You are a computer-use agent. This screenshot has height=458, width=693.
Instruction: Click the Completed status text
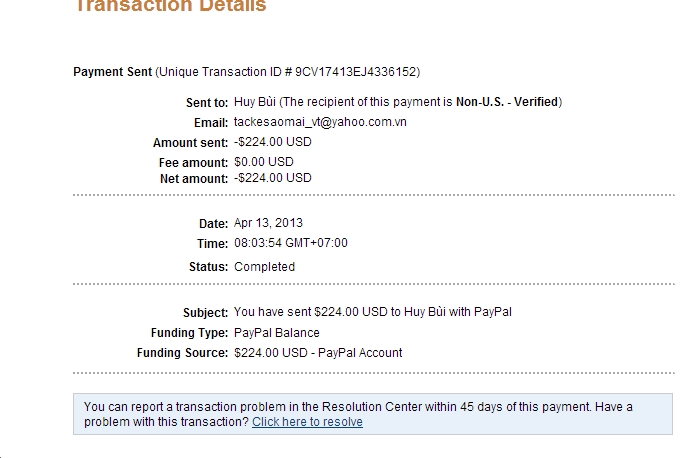click(x=264, y=267)
